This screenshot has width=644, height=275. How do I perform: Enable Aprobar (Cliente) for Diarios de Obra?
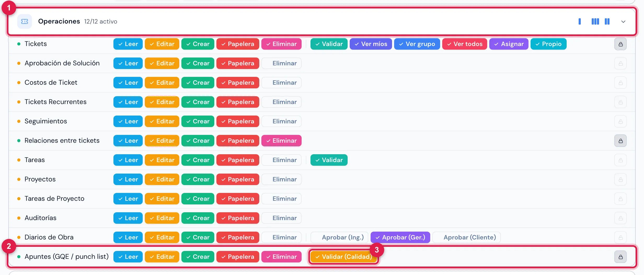pyautogui.click(x=466, y=237)
